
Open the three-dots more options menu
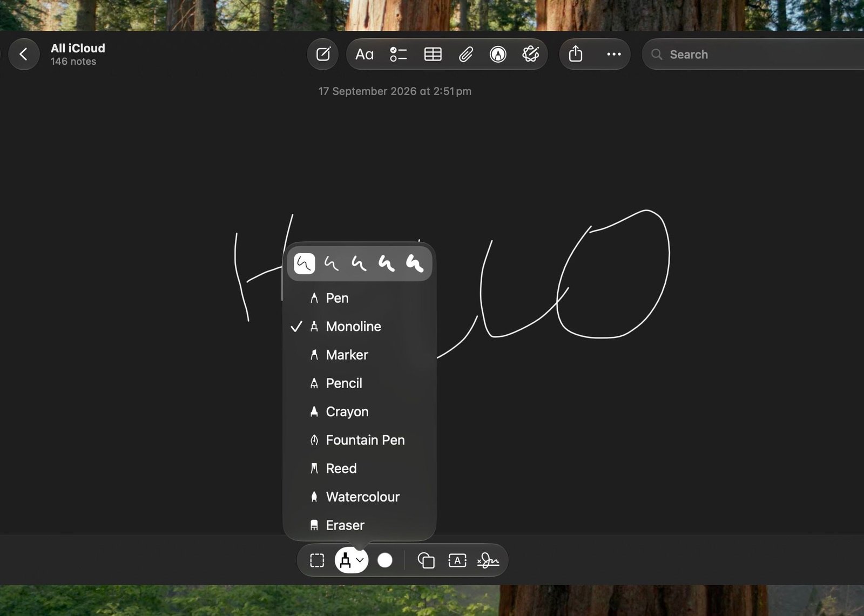[x=613, y=54]
